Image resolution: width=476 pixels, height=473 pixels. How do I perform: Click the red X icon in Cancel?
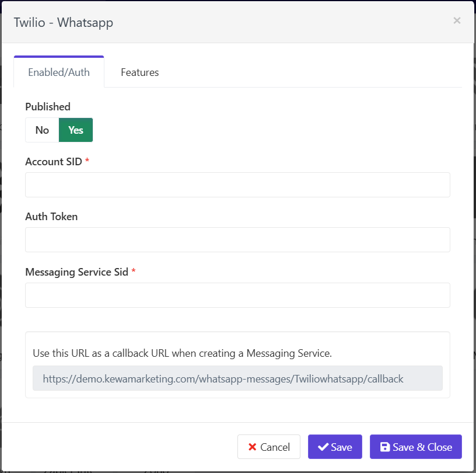point(253,447)
